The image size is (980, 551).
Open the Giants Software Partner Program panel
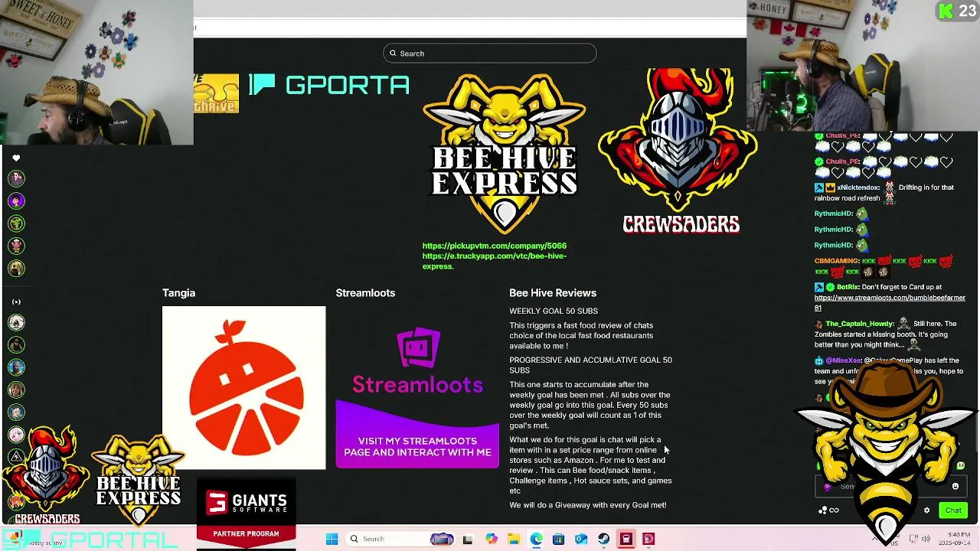coord(246,513)
